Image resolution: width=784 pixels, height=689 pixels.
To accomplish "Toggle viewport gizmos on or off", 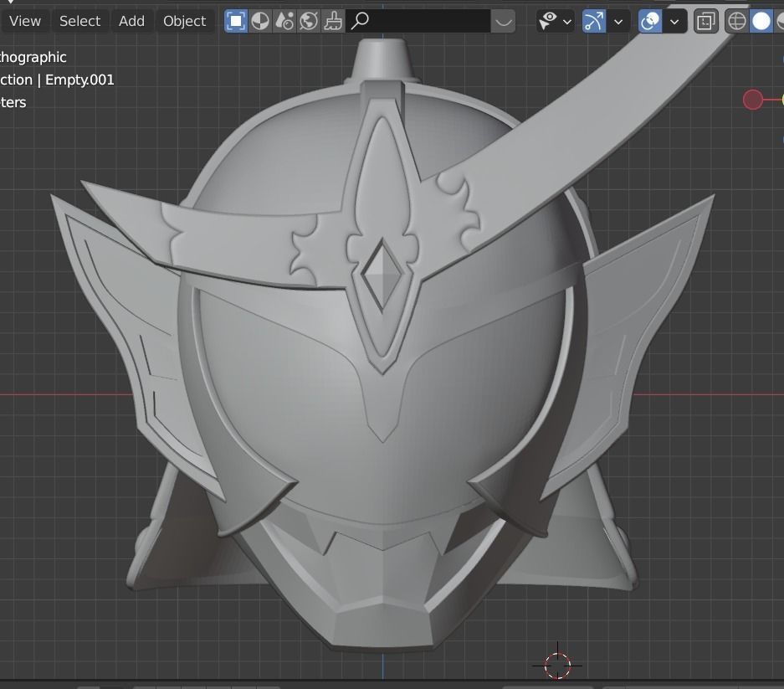I will click(x=594, y=21).
